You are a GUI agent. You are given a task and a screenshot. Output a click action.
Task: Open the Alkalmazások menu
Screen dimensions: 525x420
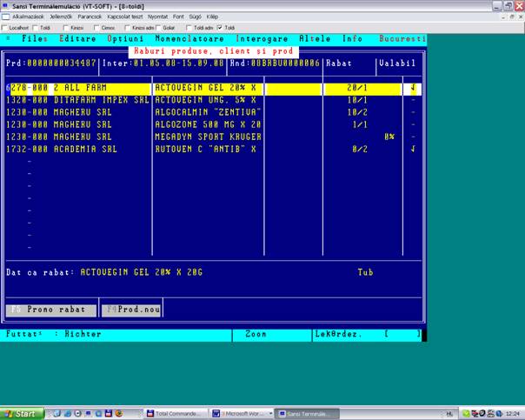tap(28, 17)
